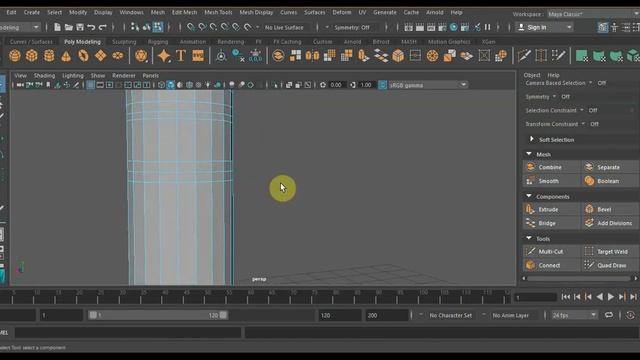Viewport: 640px width, 360px height.
Task: Switch to the Rendering shelf tab
Action: pos(231,42)
